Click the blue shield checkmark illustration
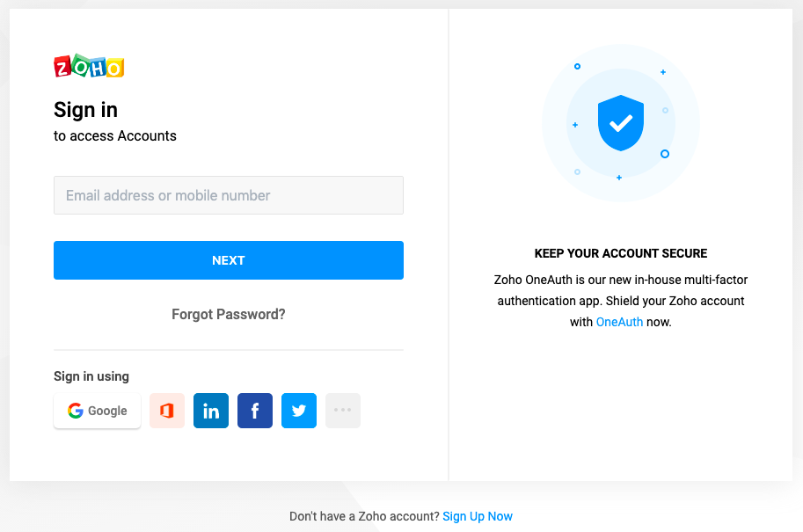803x532 pixels. coord(621,123)
